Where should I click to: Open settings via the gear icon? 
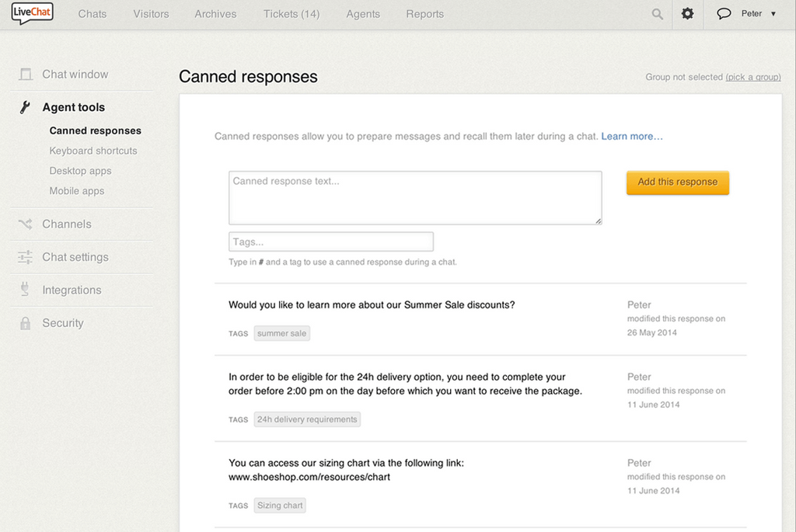(x=687, y=14)
